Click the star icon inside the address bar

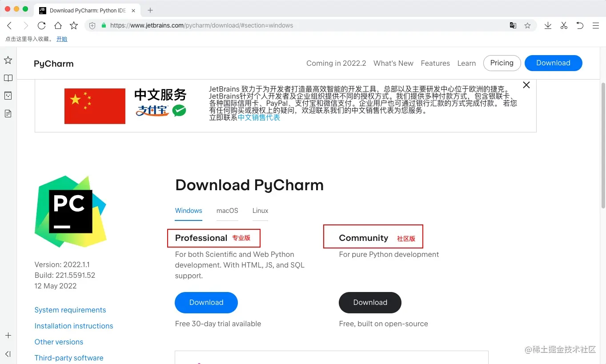527,26
